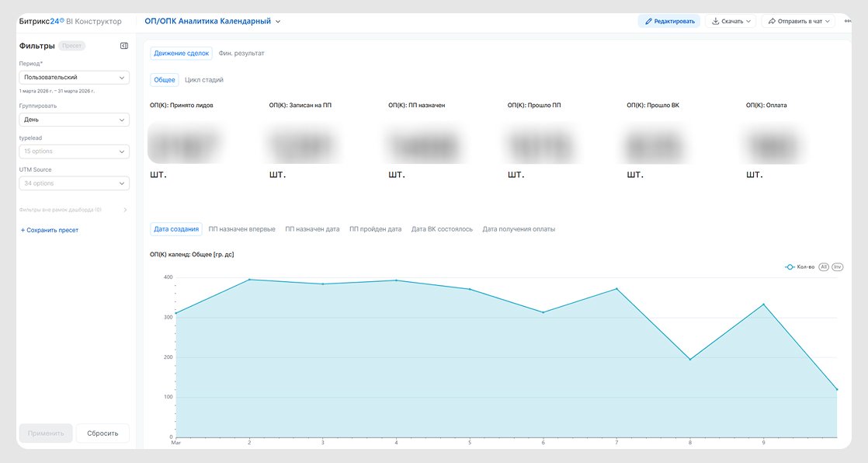Expand Фильтры вне рамок дашборда section

(74, 210)
